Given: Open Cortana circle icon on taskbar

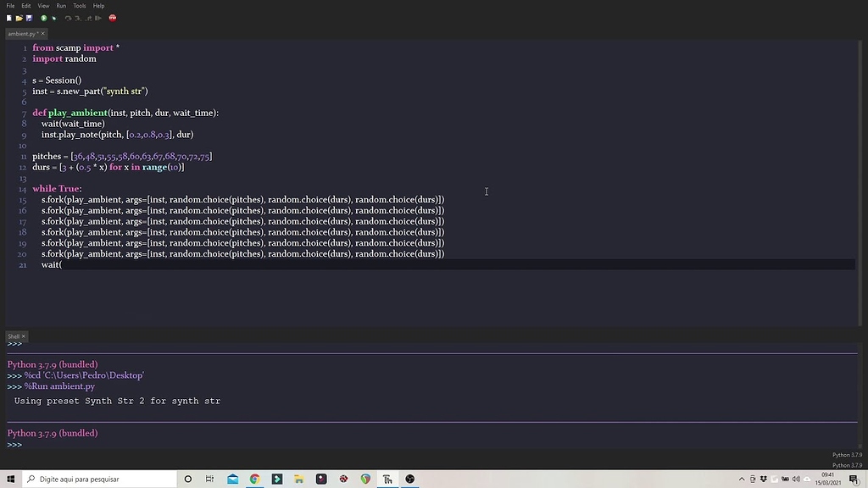Looking at the screenshot, I should [187, 480].
